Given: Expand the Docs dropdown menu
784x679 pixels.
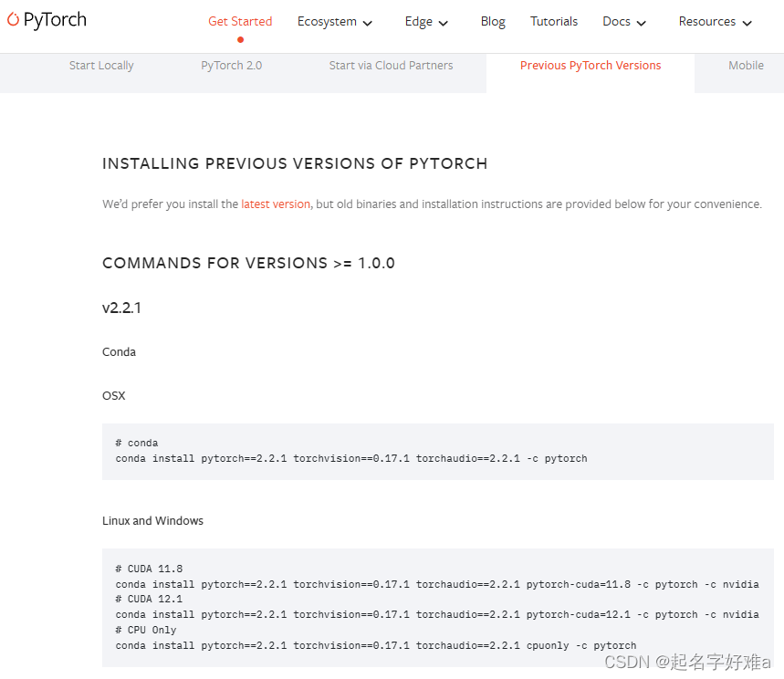Looking at the screenshot, I should coord(624,22).
